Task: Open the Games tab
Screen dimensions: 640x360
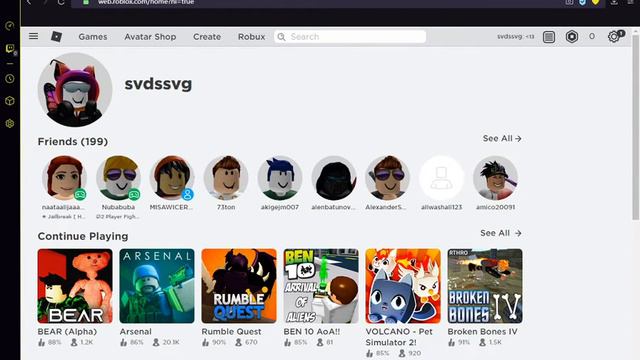Action: [x=93, y=37]
